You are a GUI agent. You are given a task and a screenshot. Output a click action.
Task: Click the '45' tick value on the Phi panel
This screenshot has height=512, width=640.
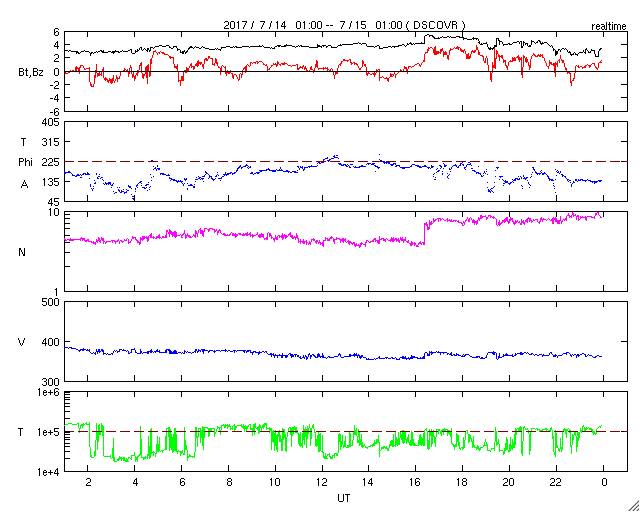54,202
